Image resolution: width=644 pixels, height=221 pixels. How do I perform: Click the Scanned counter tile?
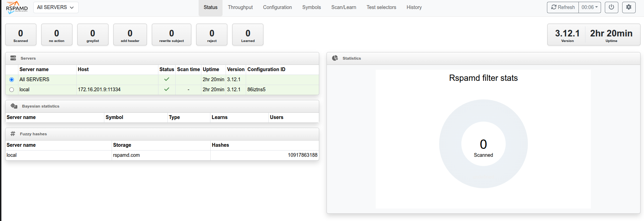click(x=21, y=35)
